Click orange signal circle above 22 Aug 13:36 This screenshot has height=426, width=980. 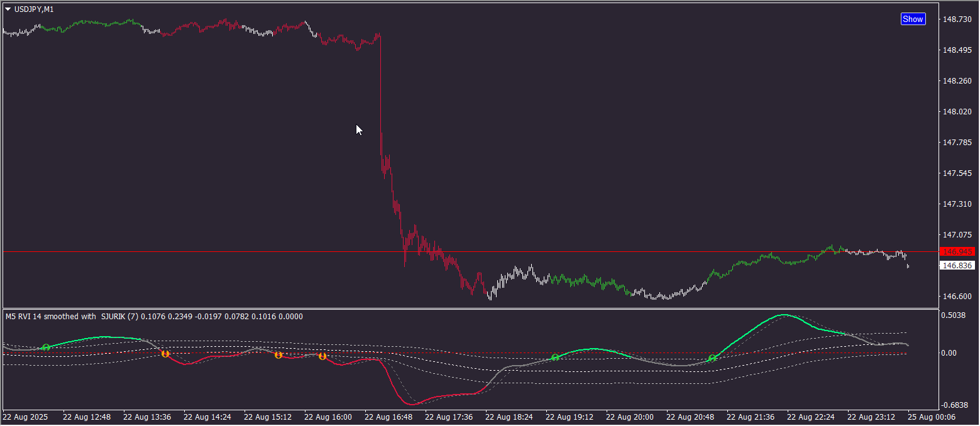click(165, 354)
